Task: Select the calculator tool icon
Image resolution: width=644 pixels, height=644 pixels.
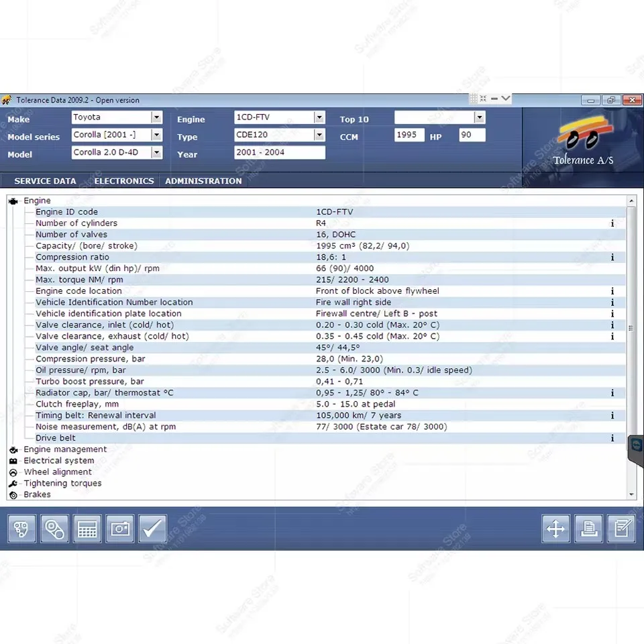Action: (87, 529)
